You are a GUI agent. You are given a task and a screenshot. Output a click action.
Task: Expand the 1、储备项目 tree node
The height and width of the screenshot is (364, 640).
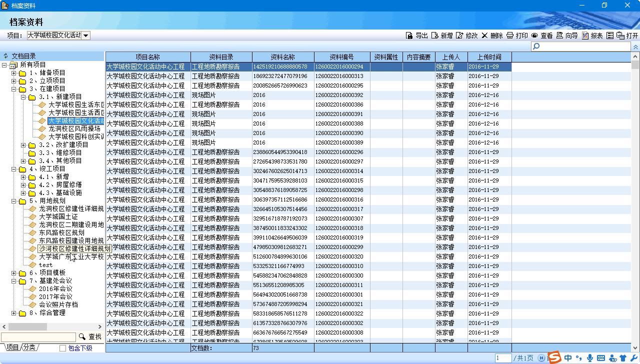tap(14, 73)
